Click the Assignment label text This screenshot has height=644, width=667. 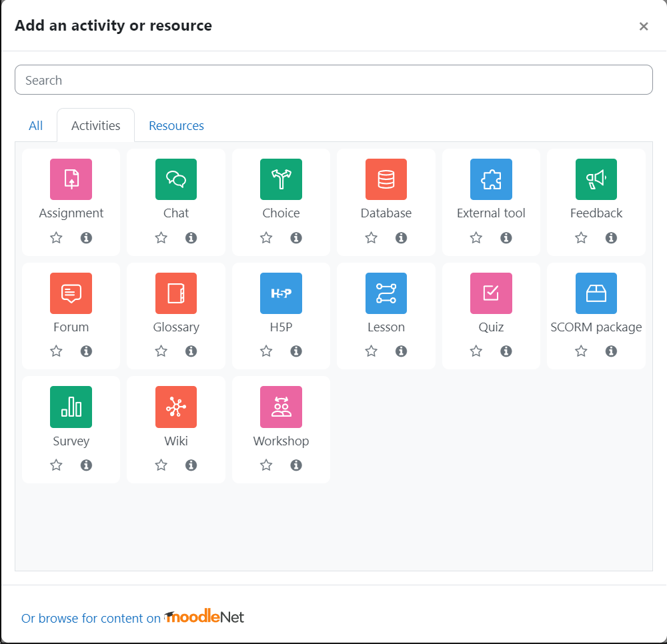point(71,213)
